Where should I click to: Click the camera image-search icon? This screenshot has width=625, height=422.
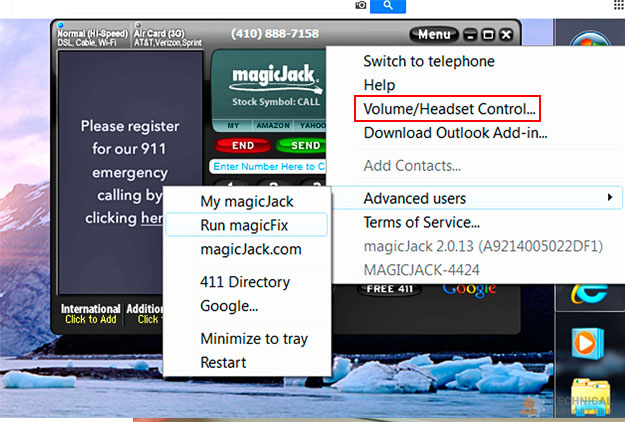click(x=361, y=5)
